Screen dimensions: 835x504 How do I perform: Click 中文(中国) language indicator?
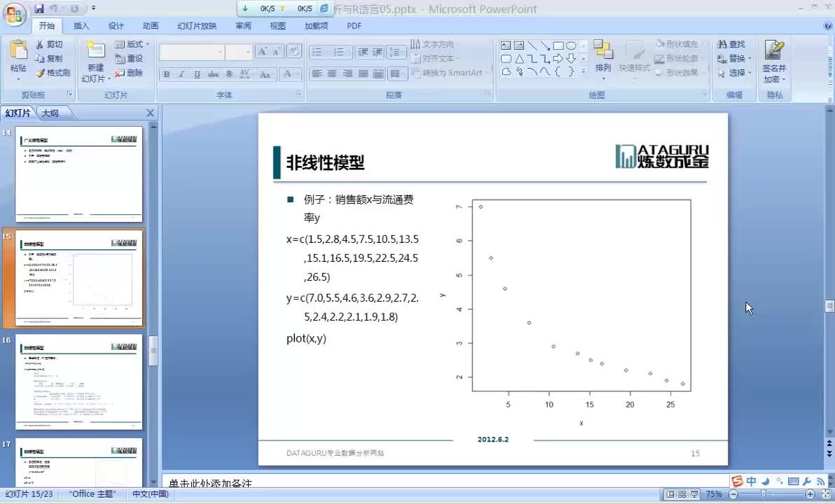coord(150,494)
